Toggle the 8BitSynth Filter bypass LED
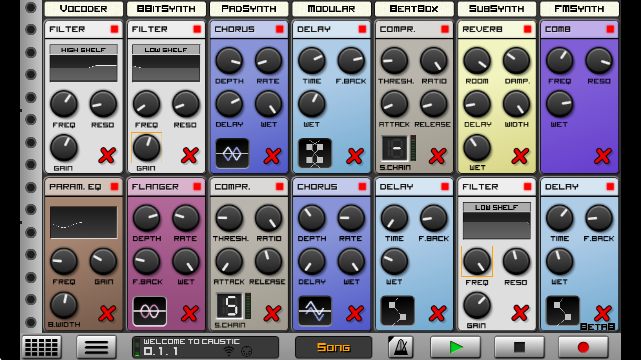Screen dimensions: 641x360 point(197,29)
